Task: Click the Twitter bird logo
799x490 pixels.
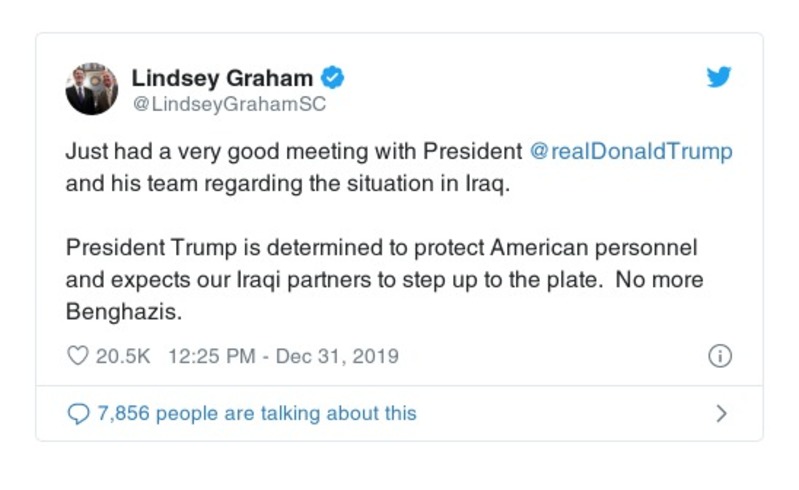Action: (719, 78)
